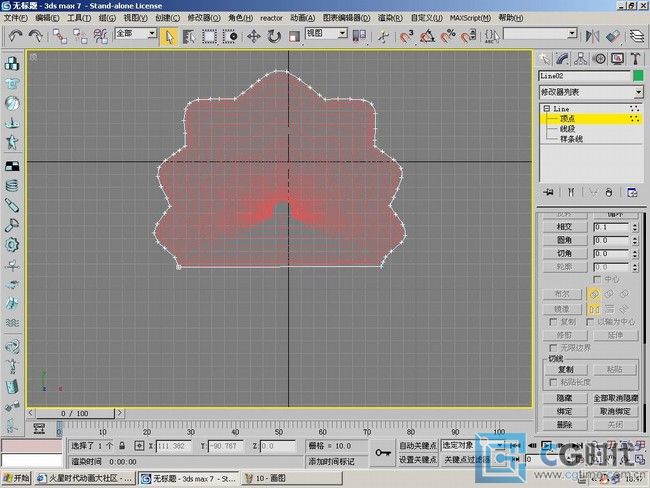Collapse the Line entry in modifier stack
The image size is (650, 488).
coord(546,109)
